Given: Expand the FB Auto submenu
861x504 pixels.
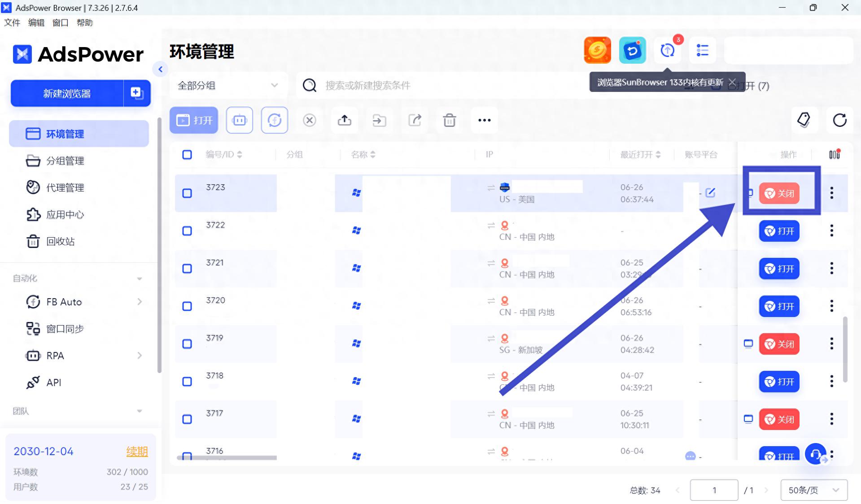Looking at the screenshot, I should coord(140,302).
